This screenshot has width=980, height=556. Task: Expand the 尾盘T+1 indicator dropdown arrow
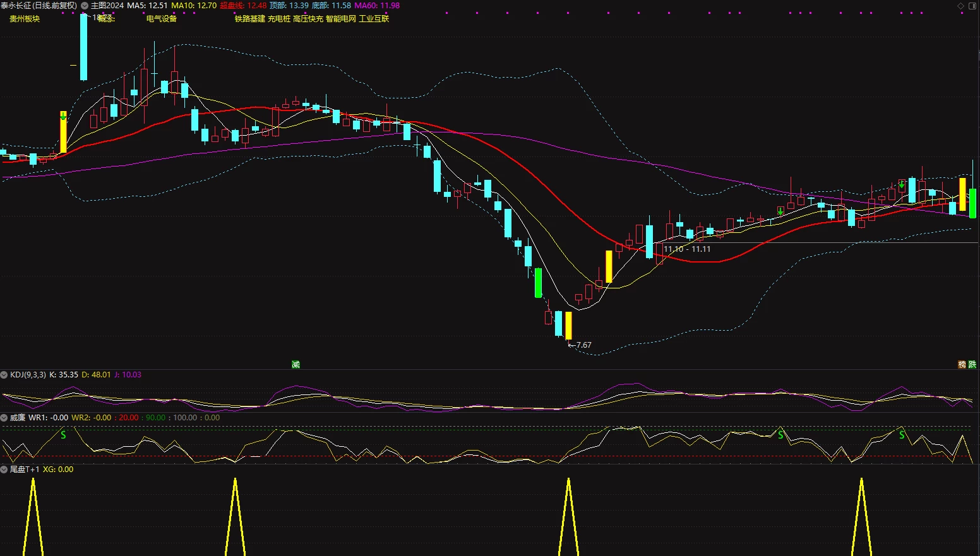[x=4, y=470]
